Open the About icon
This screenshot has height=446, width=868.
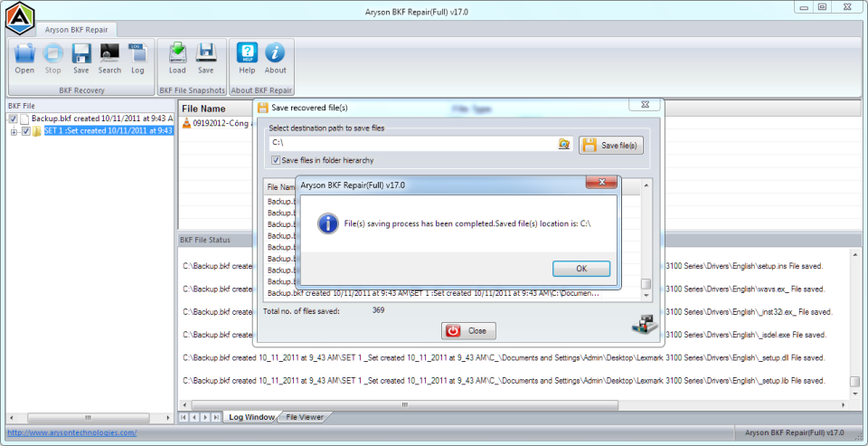275,59
